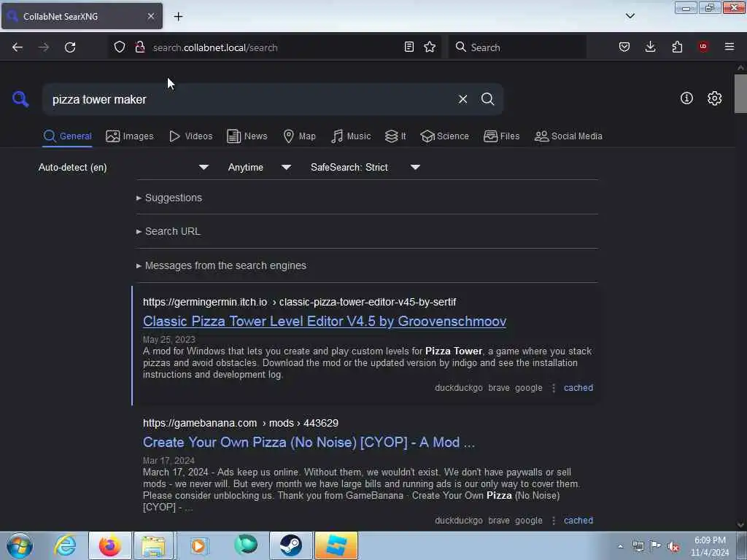This screenshot has width=747, height=560.
Task: Open SearXNG preferences gear icon
Action: (x=714, y=98)
